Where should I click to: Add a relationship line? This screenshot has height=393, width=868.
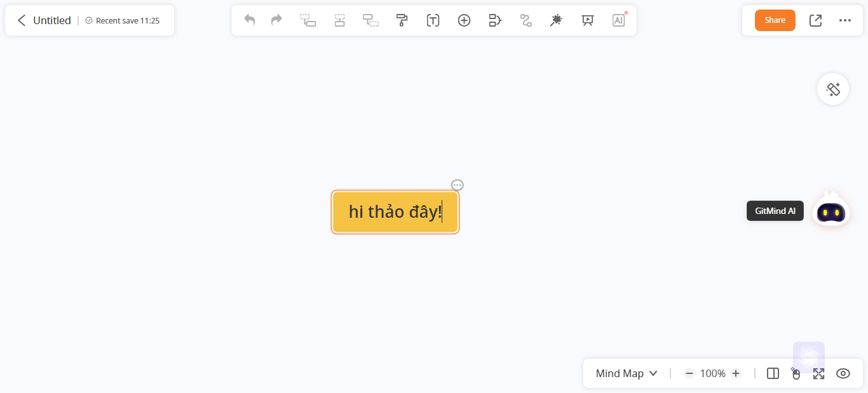[526, 20]
